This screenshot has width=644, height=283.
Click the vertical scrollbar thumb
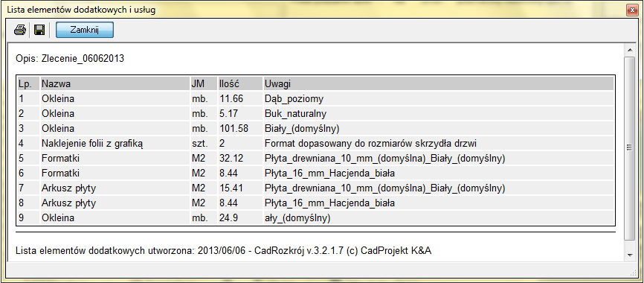click(x=630, y=148)
